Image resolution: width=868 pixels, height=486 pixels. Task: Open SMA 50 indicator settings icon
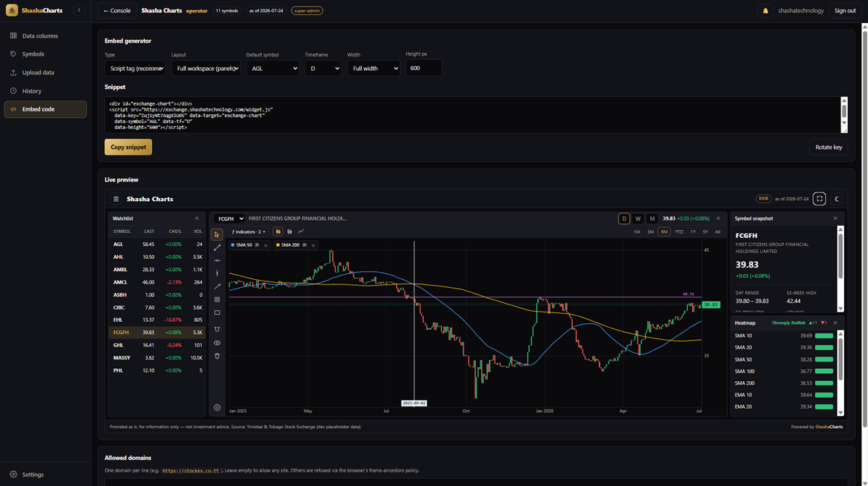click(258, 245)
